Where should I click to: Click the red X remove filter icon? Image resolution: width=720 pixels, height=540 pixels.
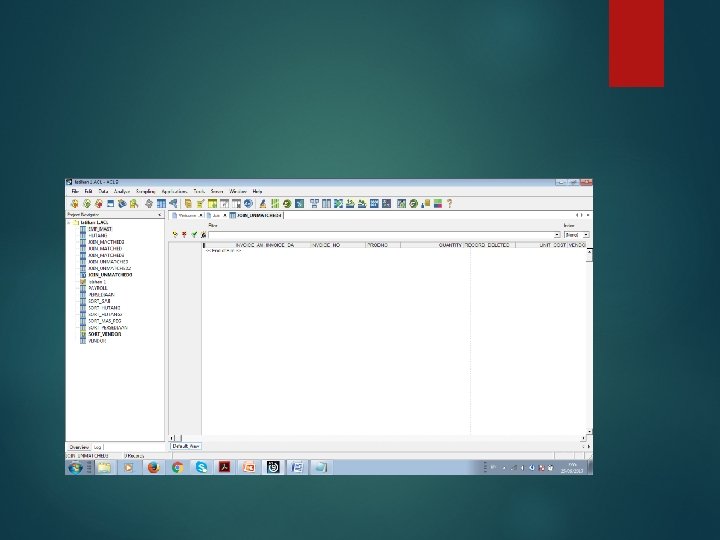click(184, 235)
